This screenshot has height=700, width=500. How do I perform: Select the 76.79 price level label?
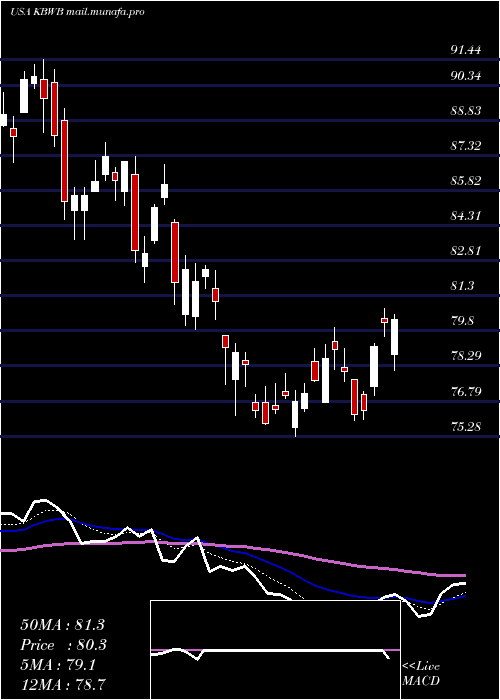click(465, 392)
